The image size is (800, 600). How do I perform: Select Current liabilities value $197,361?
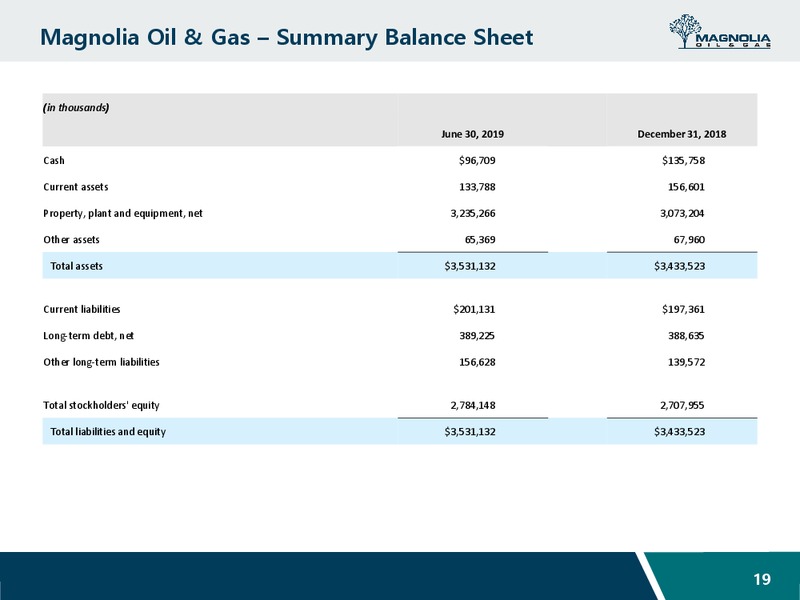point(684,310)
